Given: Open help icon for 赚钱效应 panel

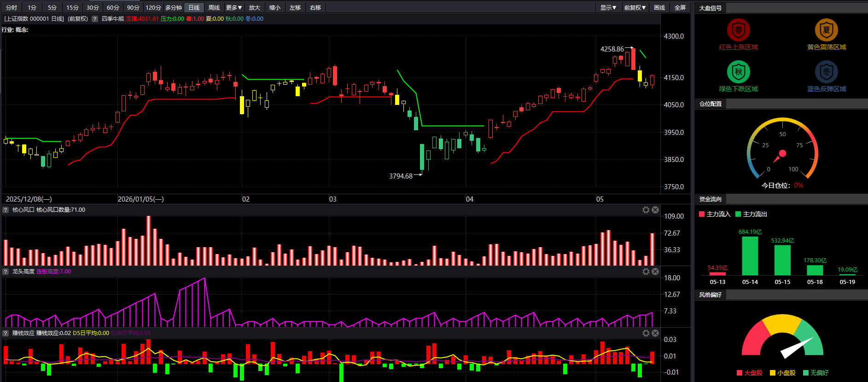Looking at the screenshot, I should 6,333.
